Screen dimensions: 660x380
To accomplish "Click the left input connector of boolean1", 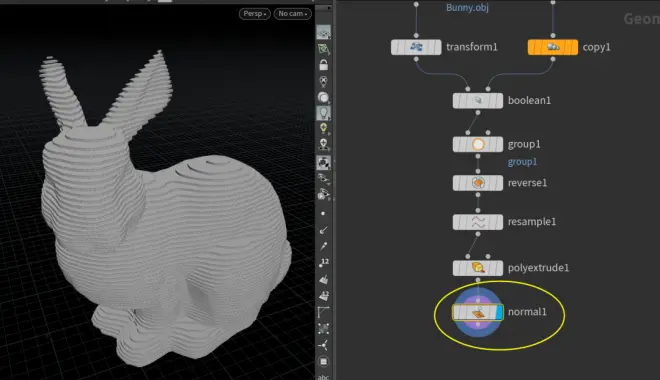I will (x=468, y=89).
